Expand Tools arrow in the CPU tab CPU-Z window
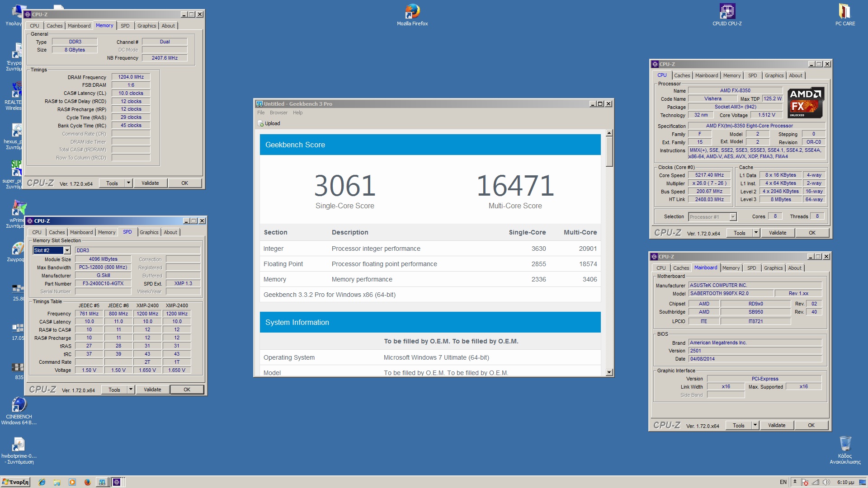868x488 pixels. click(756, 233)
